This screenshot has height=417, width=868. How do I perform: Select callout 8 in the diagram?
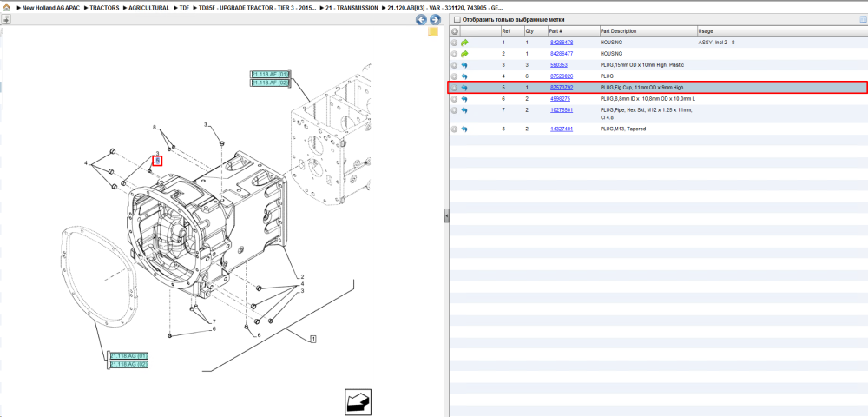click(x=155, y=128)
